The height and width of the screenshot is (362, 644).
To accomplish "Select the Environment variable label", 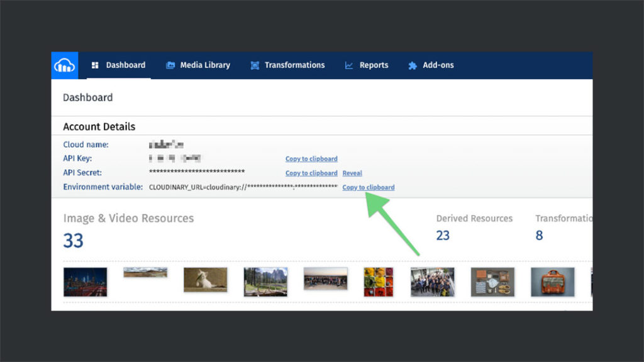I will point(103,187).
